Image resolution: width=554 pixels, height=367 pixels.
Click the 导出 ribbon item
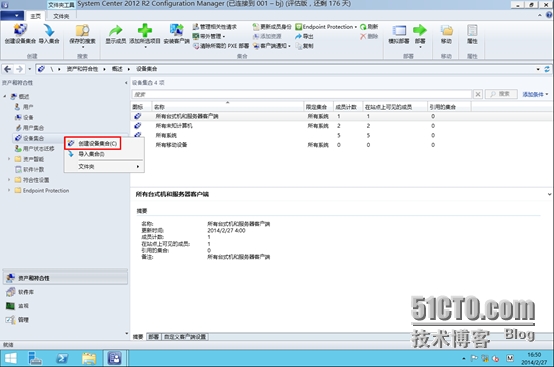point(304,36)
